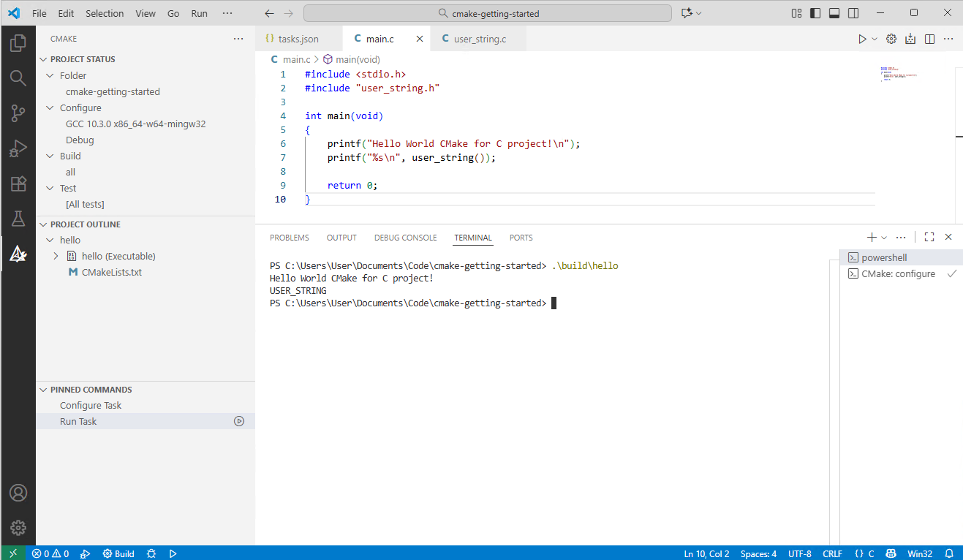Viewport: 963px width, 560px height.
Task: Toggle the bottom panel layout button
Action: 834,13
